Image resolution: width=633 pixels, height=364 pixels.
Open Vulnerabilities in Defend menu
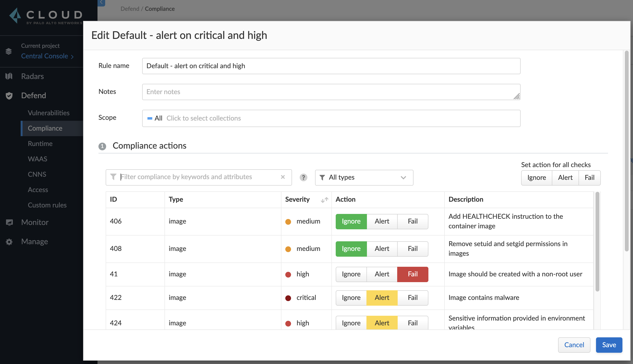(49, 113)
